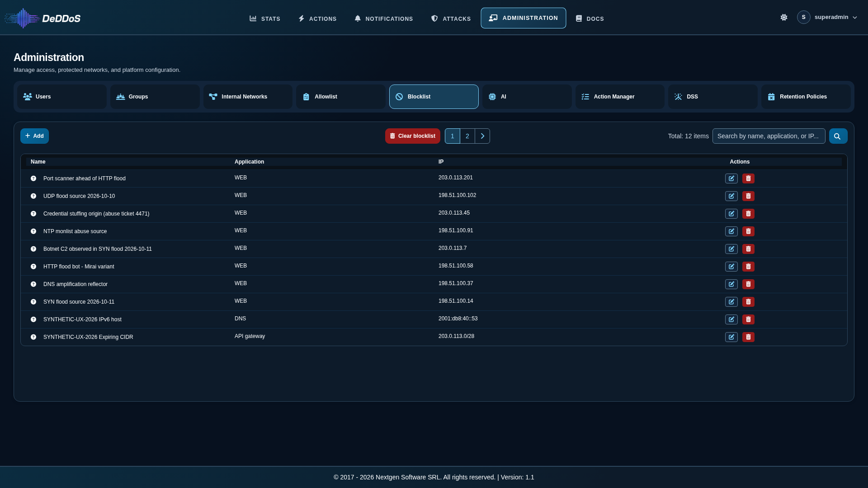Open the Attacks navigation menu
The image size is (868, 488).
pos(451,19)
